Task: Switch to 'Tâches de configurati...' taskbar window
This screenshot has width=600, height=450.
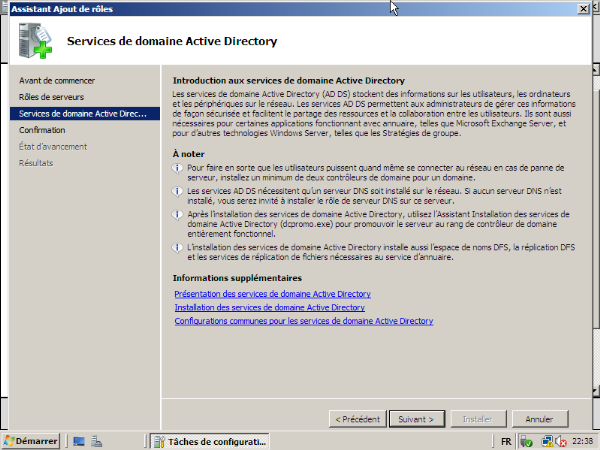Action: tap(211, 441)
